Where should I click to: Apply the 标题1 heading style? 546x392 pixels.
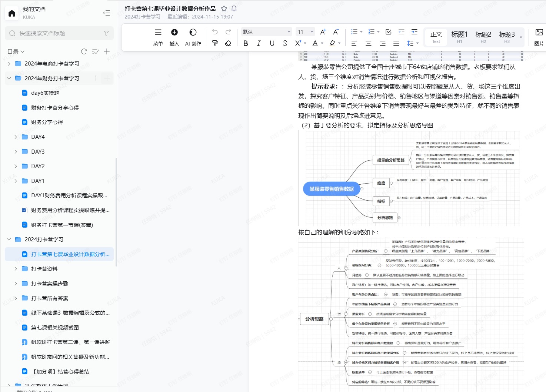tap(459, 34)
